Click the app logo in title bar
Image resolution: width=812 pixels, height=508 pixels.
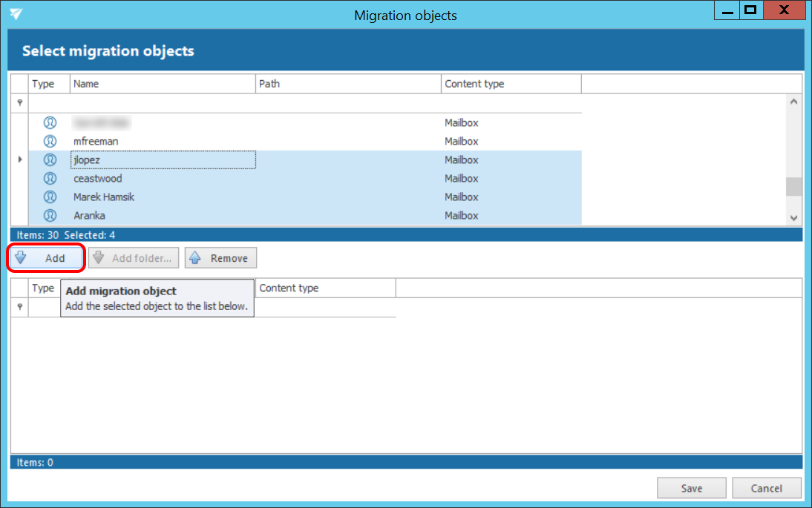pyautogui.click(x=16, y=14)
